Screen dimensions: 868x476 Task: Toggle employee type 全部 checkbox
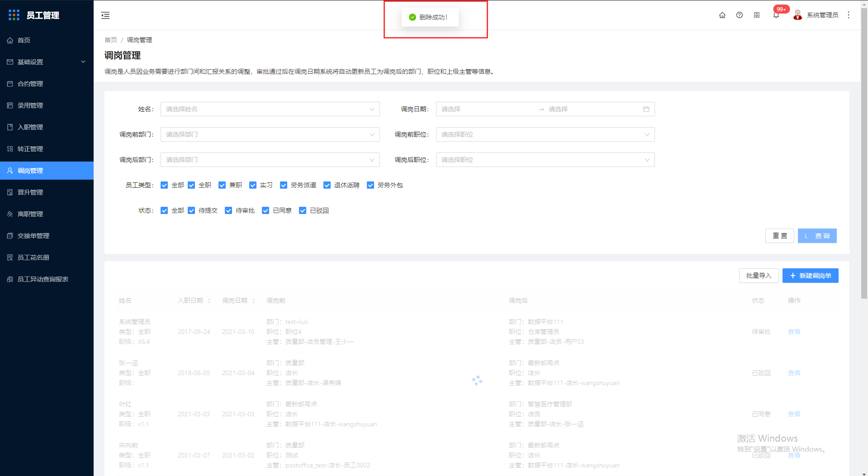pos(164,185)
